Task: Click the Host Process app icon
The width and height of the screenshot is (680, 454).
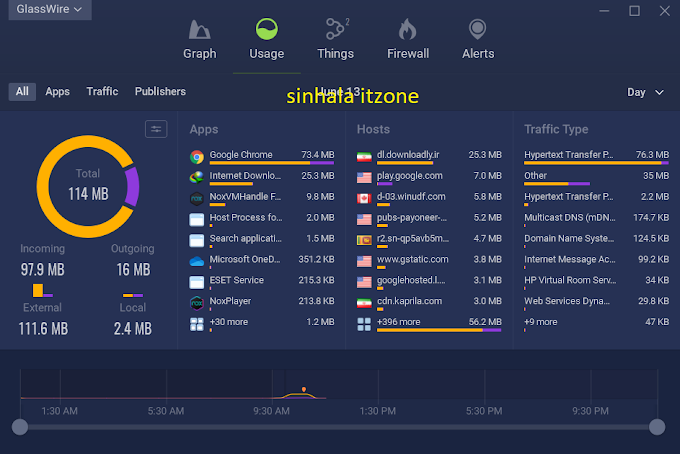Action: [x=197, y=219]
